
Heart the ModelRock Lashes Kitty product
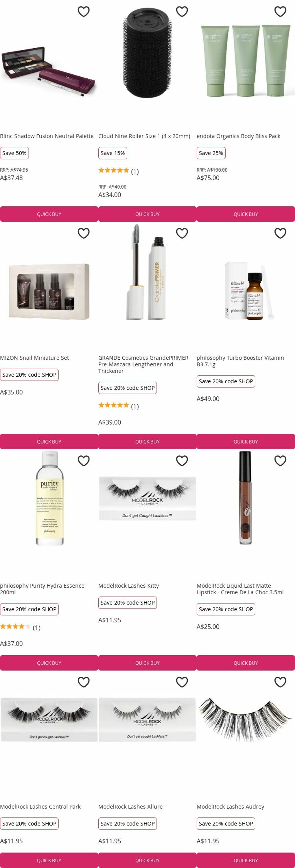(x=182, y=461)
